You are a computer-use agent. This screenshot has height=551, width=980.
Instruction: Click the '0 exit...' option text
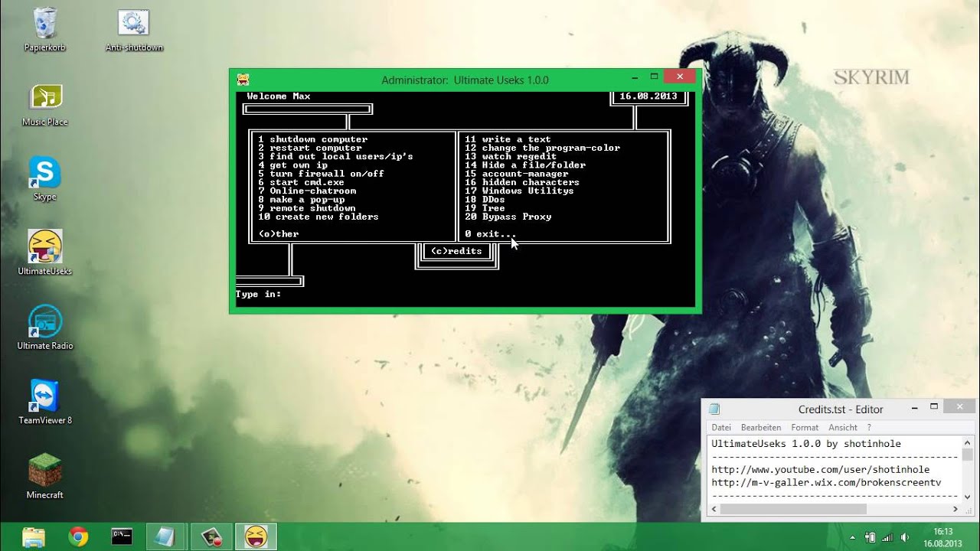[491, 234]
